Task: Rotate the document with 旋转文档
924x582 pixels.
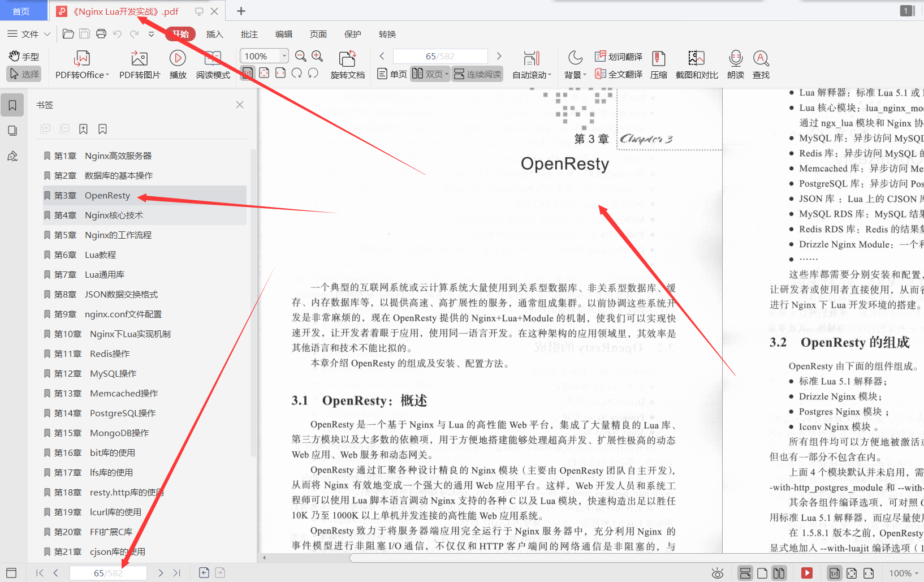Action: coord(347,64)
